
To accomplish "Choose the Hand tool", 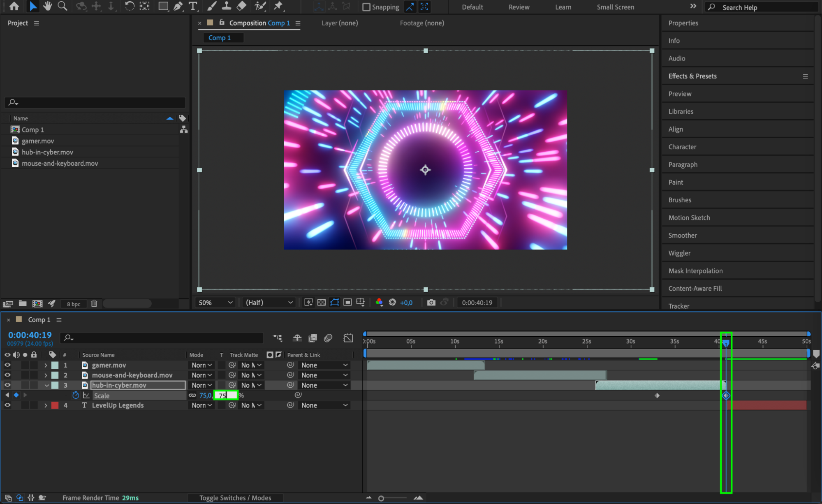I will click(x=48, y=6).
